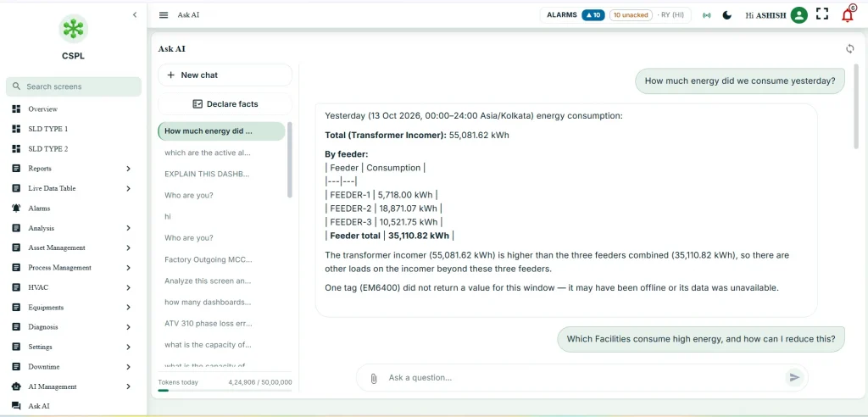Click the CSPL logo
Viewport: 868px width, 417px height.
(73, 30)
